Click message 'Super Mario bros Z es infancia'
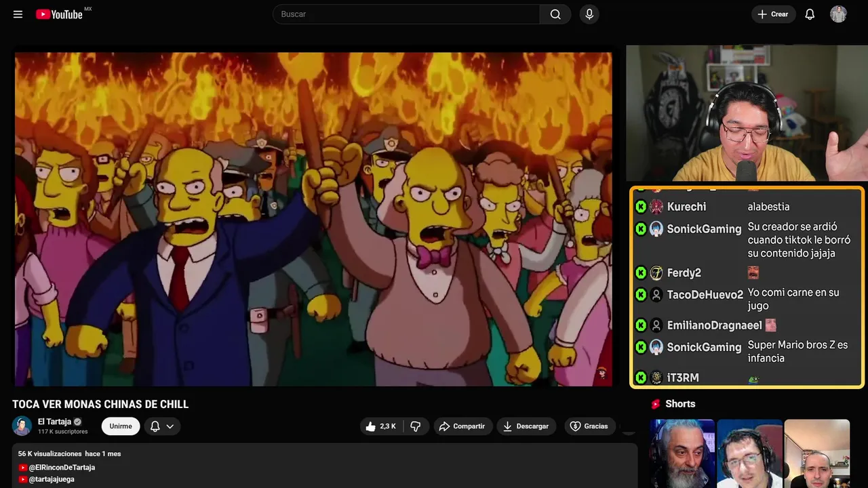The height and width of the screenshot is (488, 868). pyautogui.click(x=798, y=351)
